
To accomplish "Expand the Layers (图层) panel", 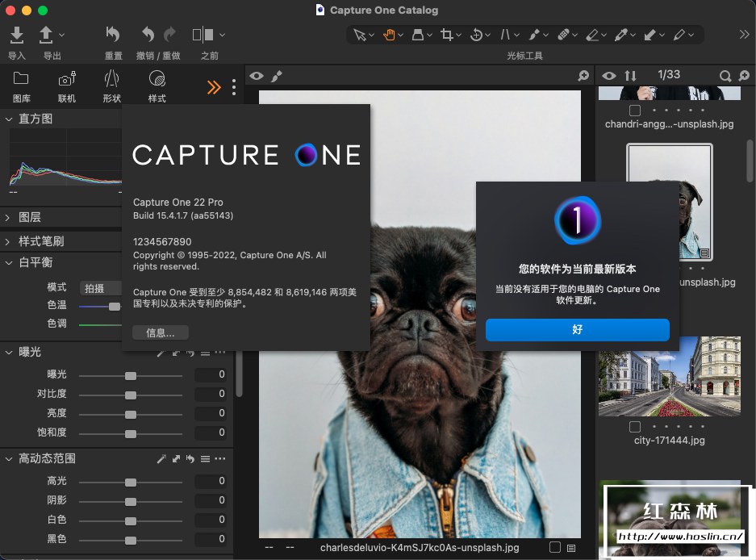I will [x=9, y=217].
